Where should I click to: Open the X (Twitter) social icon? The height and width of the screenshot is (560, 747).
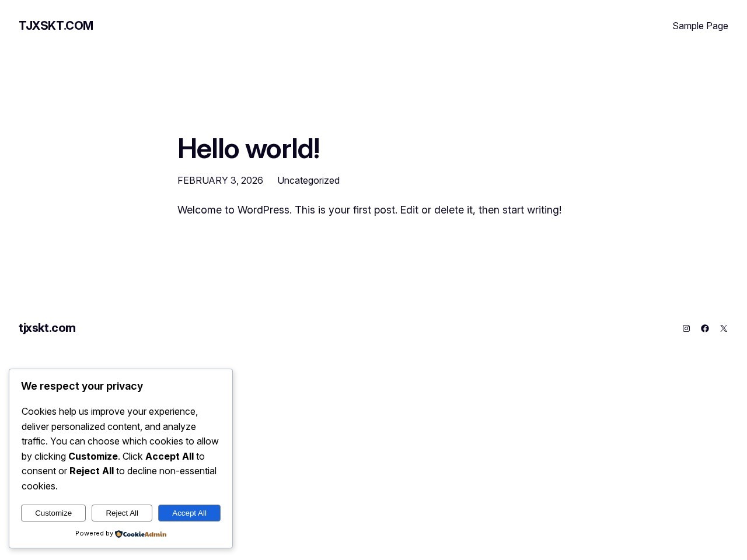[724, 328]
